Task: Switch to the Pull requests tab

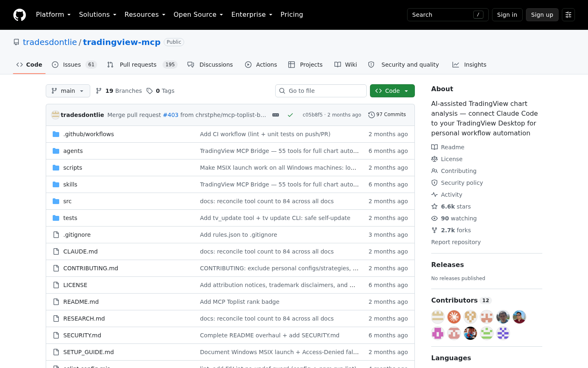Action: 142,65
